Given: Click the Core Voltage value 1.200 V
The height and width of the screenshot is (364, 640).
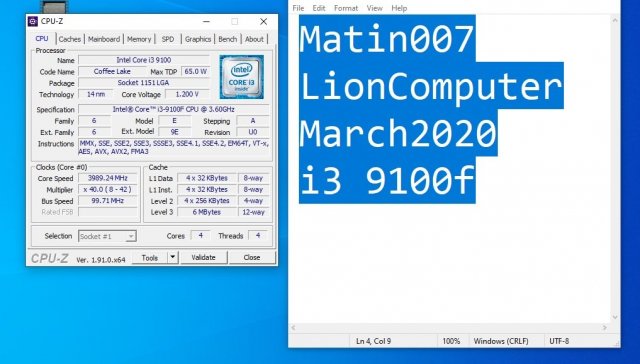Looking at the screenshot, I should (187, 94).
